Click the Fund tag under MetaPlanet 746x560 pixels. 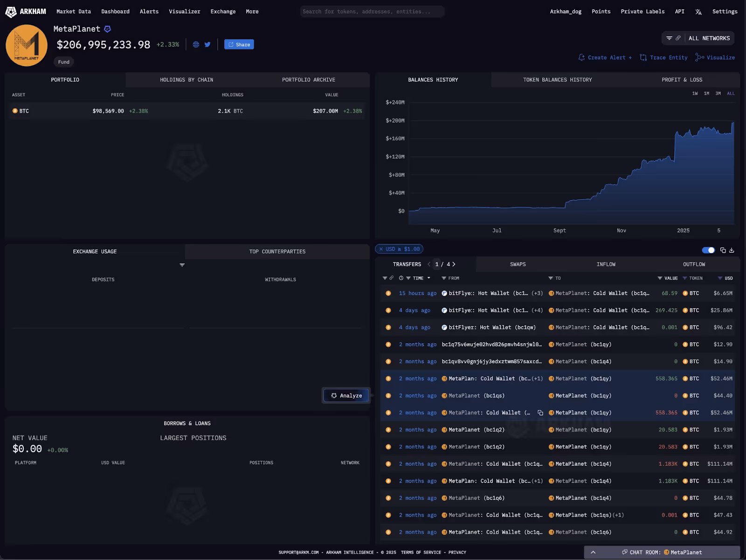click(x=64, y=62)
